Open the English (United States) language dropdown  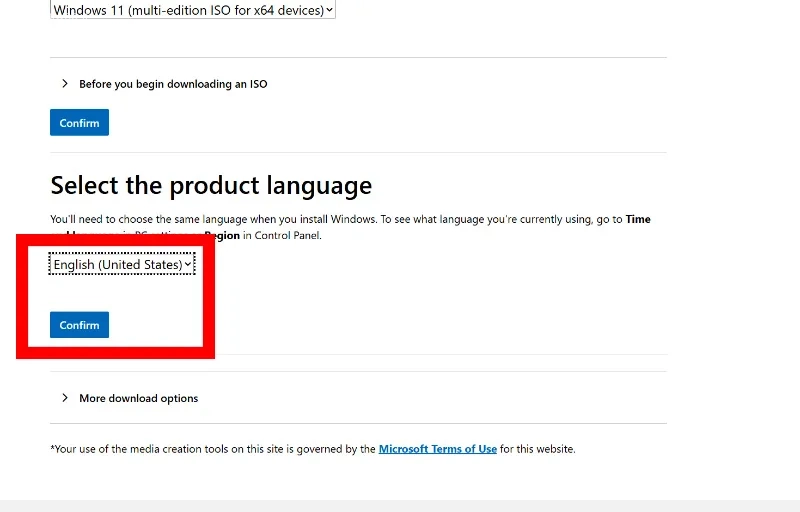(118, 265)
